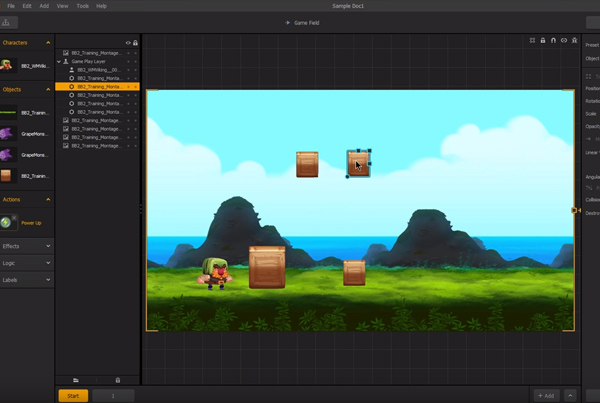The height and width of the screenshot is (403, 600).
Task: Remove the Power Up action with its x
Action: (14, 218)
